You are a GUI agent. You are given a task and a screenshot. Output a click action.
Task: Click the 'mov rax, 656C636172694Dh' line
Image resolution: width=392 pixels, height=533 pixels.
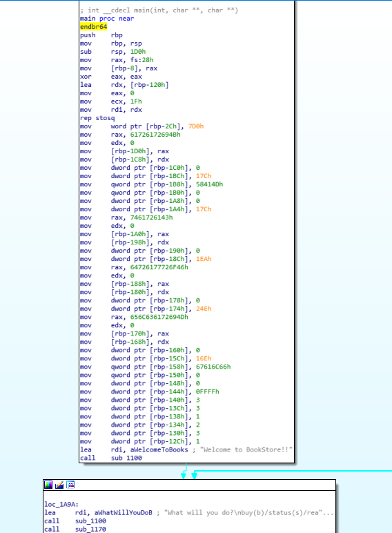(x=134, y=317)
